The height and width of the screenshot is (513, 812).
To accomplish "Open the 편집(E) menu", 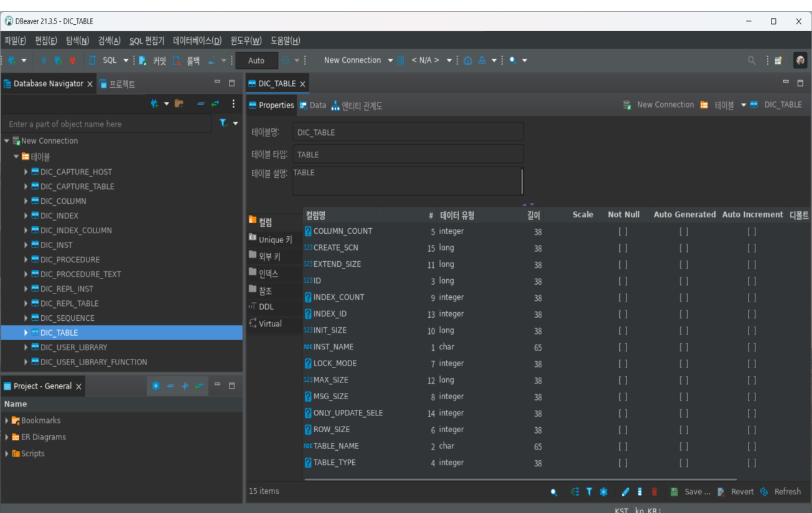I will click(x=46, y=41).
